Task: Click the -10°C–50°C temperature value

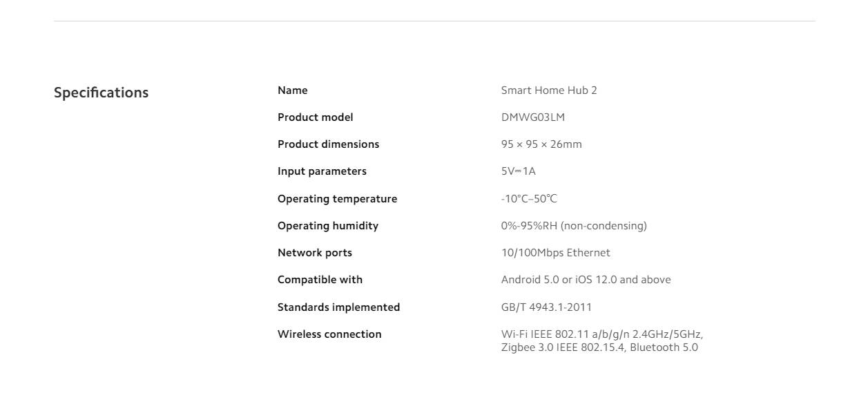Action: pos(529,199)
